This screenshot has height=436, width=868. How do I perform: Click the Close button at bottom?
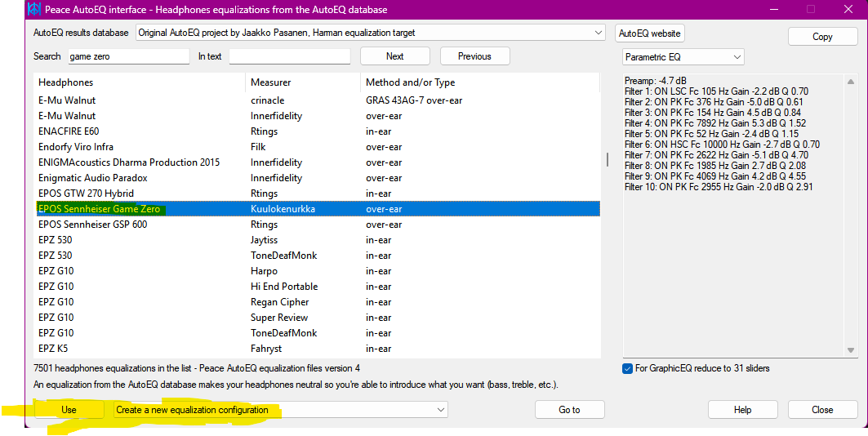pyautogui.click(x=822, y=410)
